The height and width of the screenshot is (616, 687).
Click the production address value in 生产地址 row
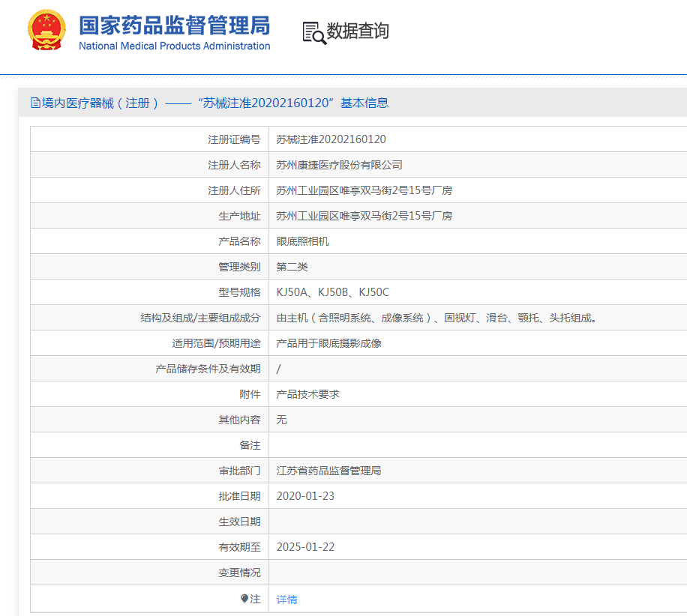[x=364, y=216]
